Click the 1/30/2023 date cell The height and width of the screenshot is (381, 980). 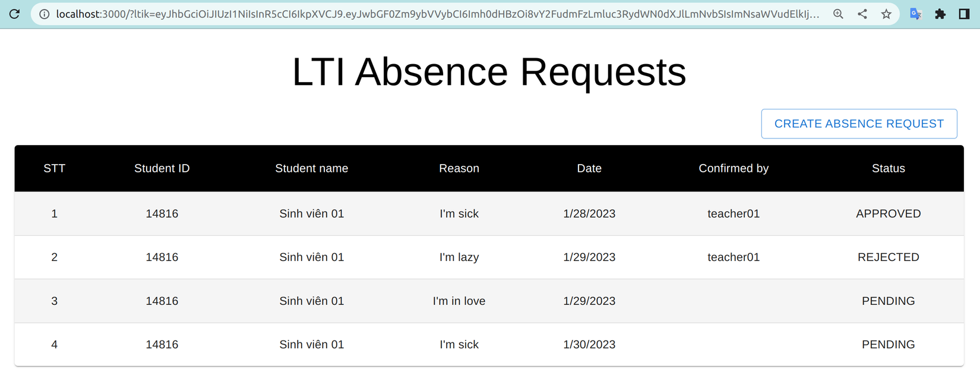click(x=589, y=344)
